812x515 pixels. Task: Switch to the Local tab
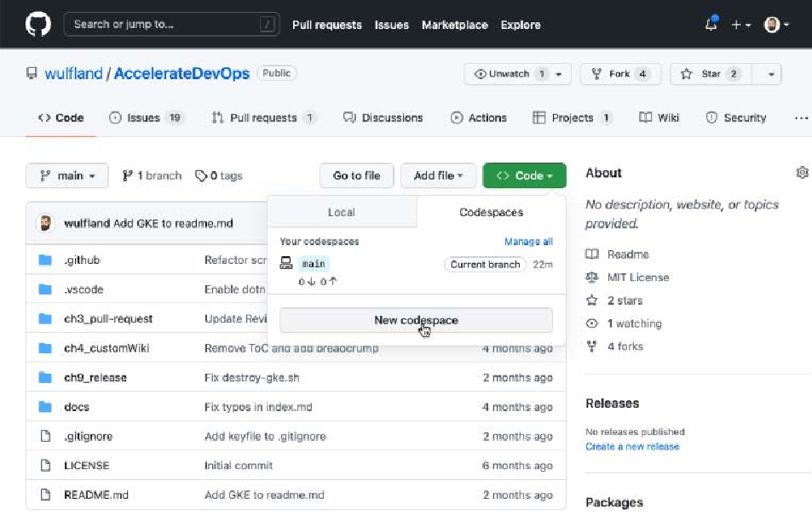[342, 212]
